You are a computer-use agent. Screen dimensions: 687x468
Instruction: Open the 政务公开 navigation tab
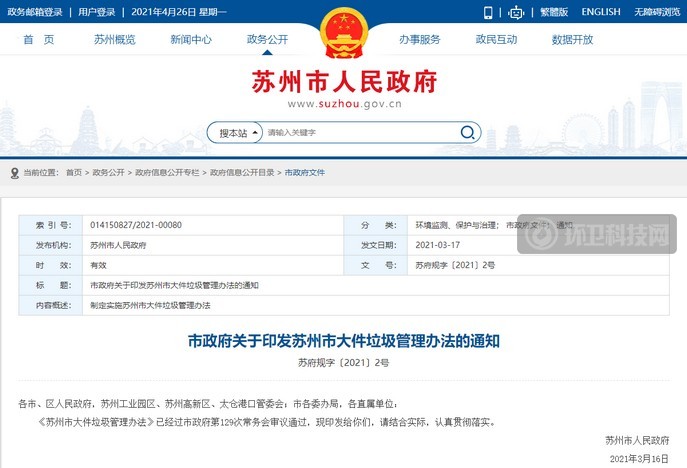(267, 40)
